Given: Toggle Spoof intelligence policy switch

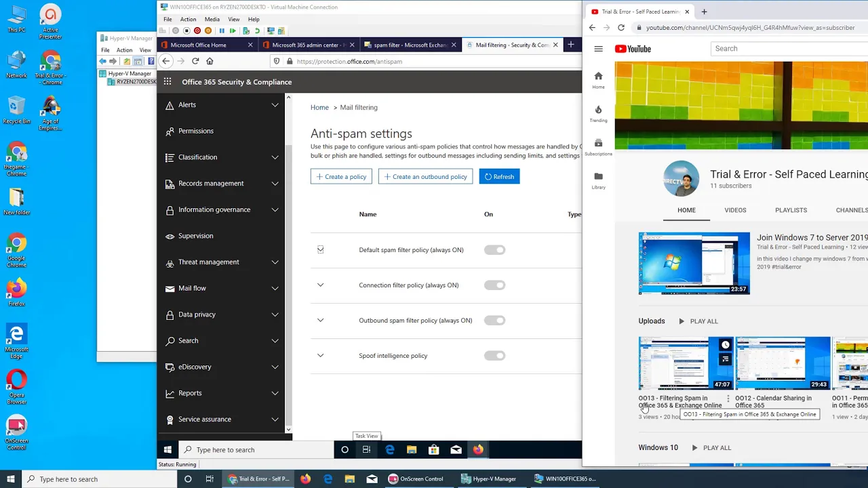Looking at the screenshot, I should coord(494,356).
